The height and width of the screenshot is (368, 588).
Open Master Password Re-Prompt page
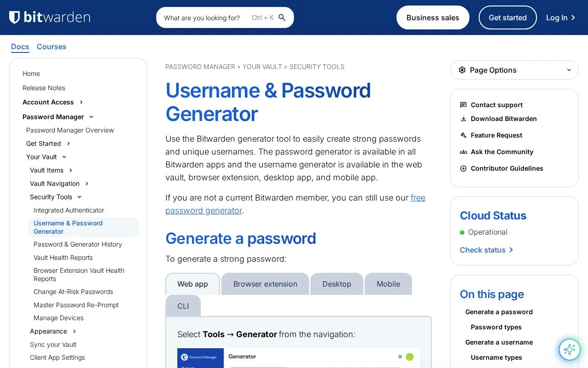coord(76,305)
